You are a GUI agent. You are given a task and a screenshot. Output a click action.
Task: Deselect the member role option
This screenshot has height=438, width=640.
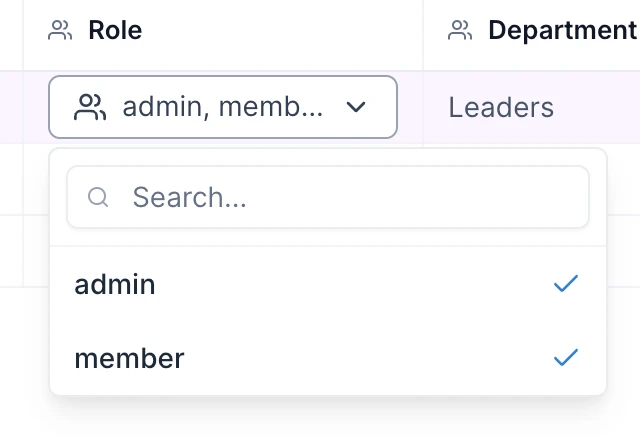328,358
